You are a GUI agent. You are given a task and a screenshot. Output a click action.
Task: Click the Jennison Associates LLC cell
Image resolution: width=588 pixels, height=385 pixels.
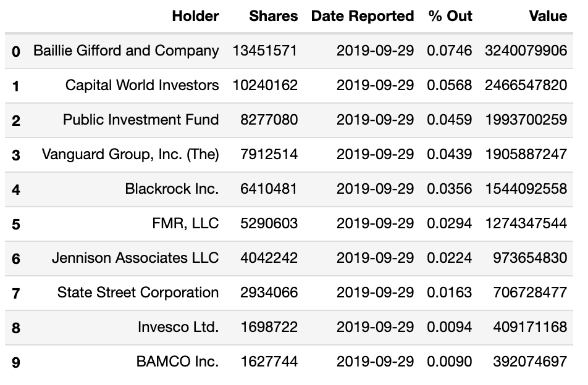point(135,258)
